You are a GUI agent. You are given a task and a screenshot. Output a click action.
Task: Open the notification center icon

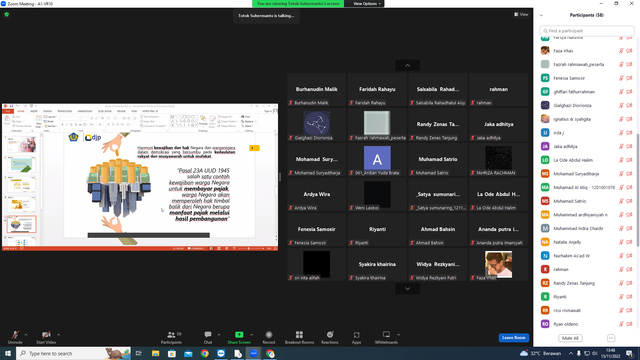point(630,353)
